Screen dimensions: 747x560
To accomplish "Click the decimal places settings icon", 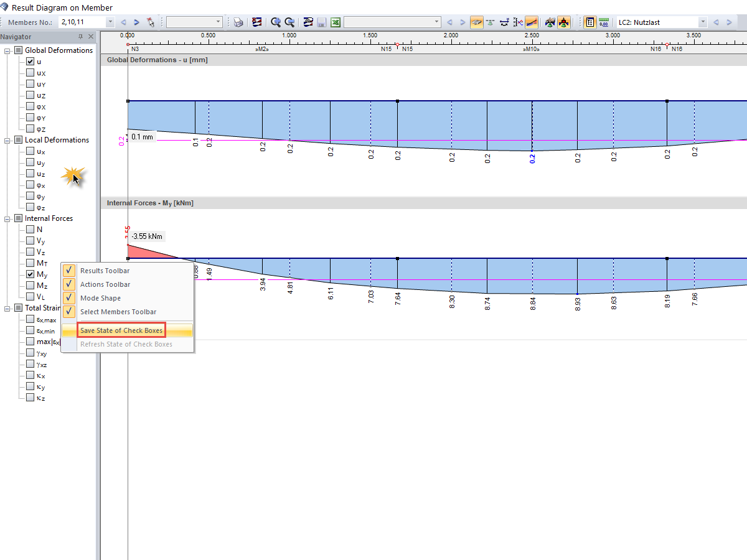I will (x=604, y=22).
